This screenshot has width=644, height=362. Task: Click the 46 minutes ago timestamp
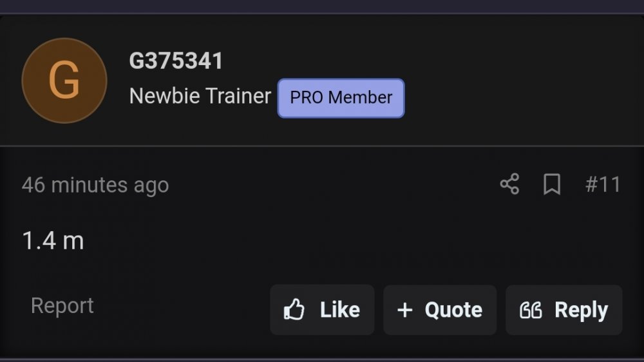click(x=95, y=185)
